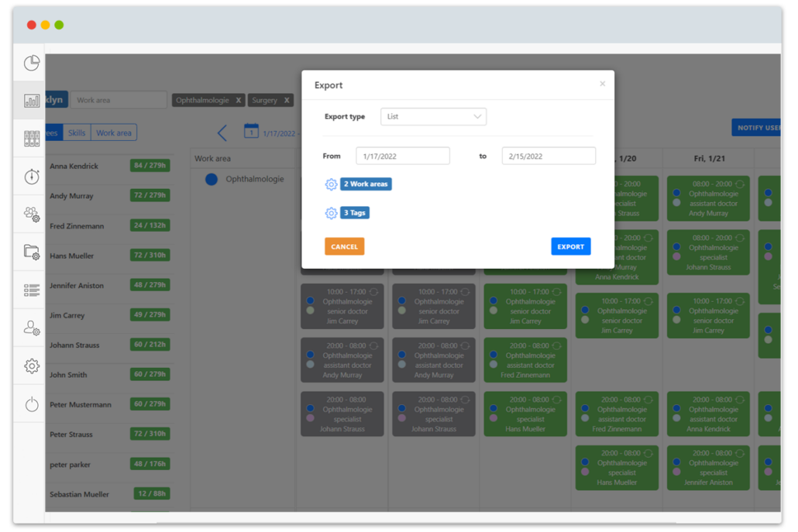This screenshot has height=532, width=798.
Task: Click the left chevron for previous period
Action: [x=222, y=132]
